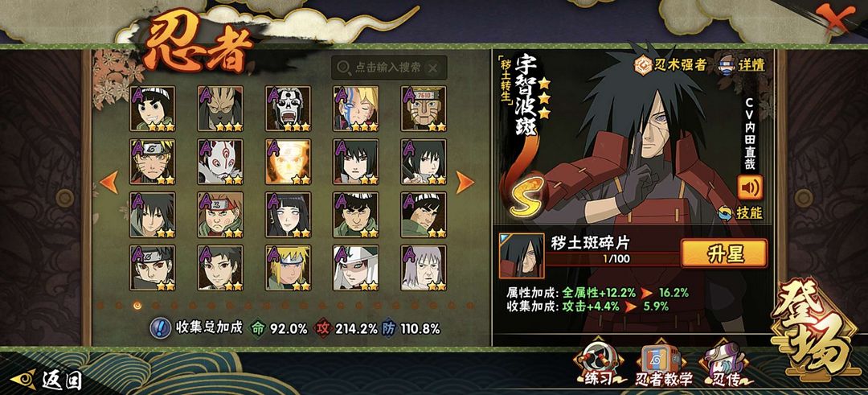
Task: Click 返回 to go back
Action: click(47, 380)
